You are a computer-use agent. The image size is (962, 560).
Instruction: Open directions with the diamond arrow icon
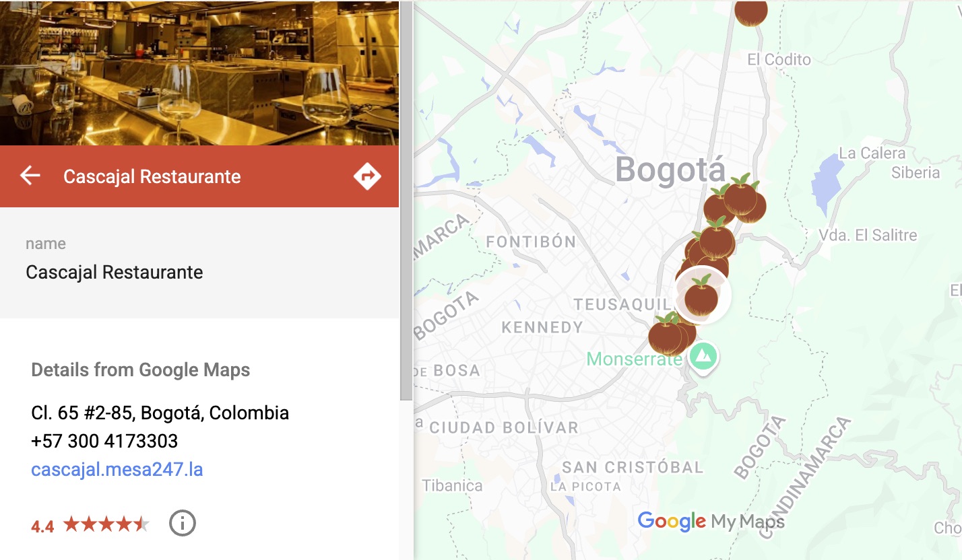(x=367, y=176)
